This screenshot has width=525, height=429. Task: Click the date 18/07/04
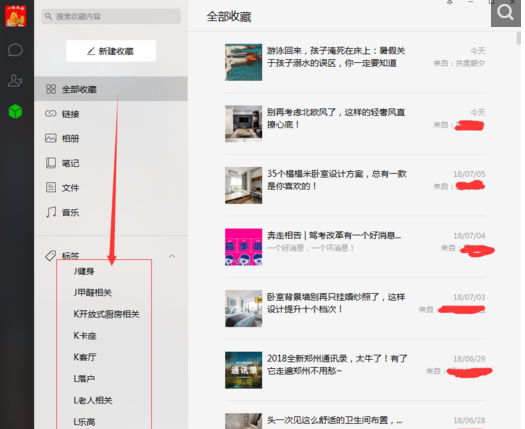pos(469,236)
